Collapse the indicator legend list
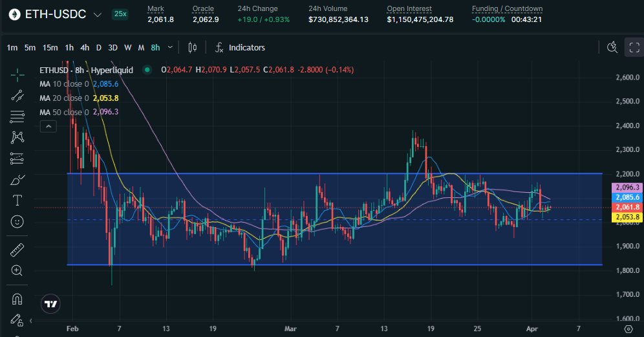This screenshot has height=337, width=644. tap(48, 126)
